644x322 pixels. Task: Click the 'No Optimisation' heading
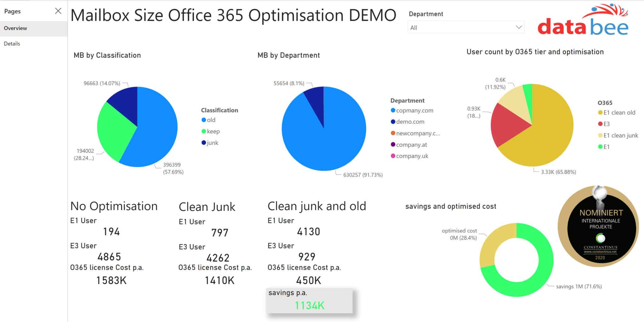pyautogui.click(x=114, y=206)
